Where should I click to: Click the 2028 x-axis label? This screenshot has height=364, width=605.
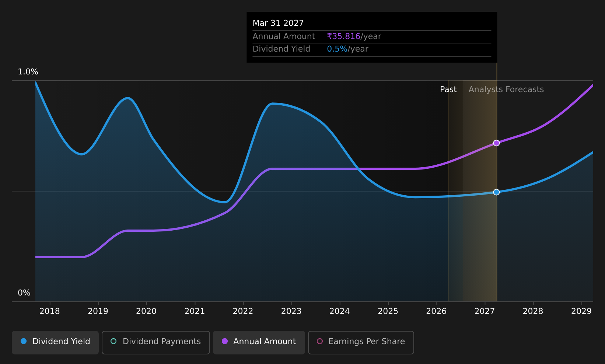(x=533, y=311)
